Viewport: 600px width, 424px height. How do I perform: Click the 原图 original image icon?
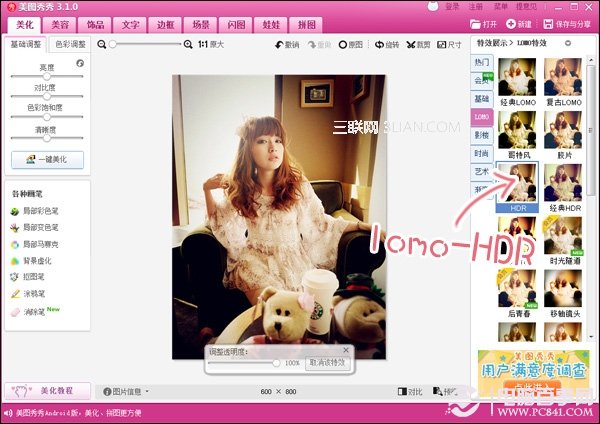[342, 45]
